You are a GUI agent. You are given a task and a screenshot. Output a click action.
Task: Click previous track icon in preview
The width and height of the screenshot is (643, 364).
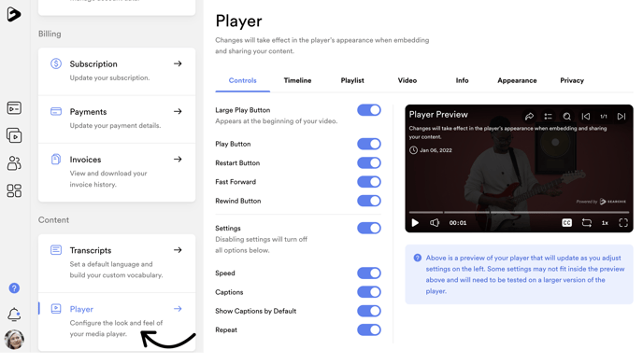[586, 117]
